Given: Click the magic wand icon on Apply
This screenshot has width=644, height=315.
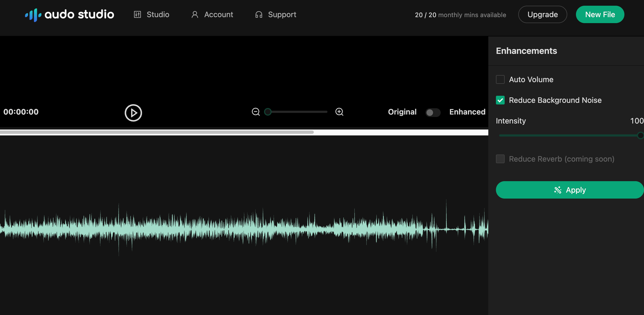Looking at the screenshot, I should click(x=558, y=190).
